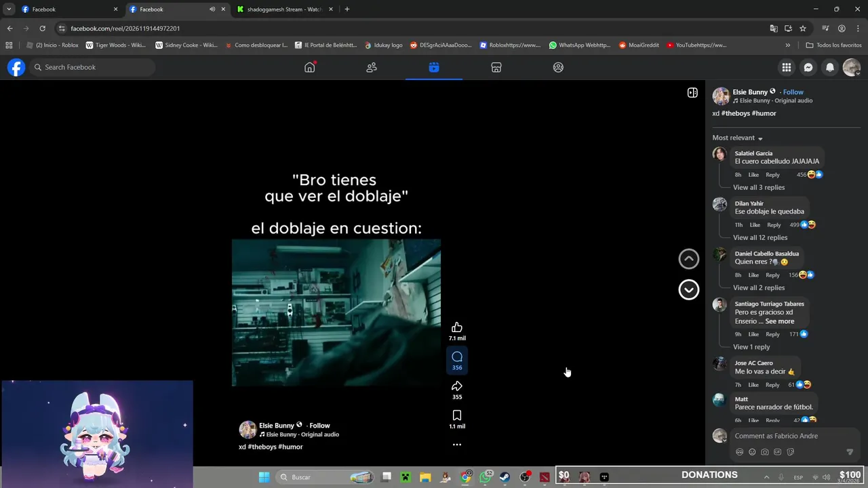Viewport: 868px width, 488px height.
Task: Reload the page in the browser
Action: [x=42, y=28]
